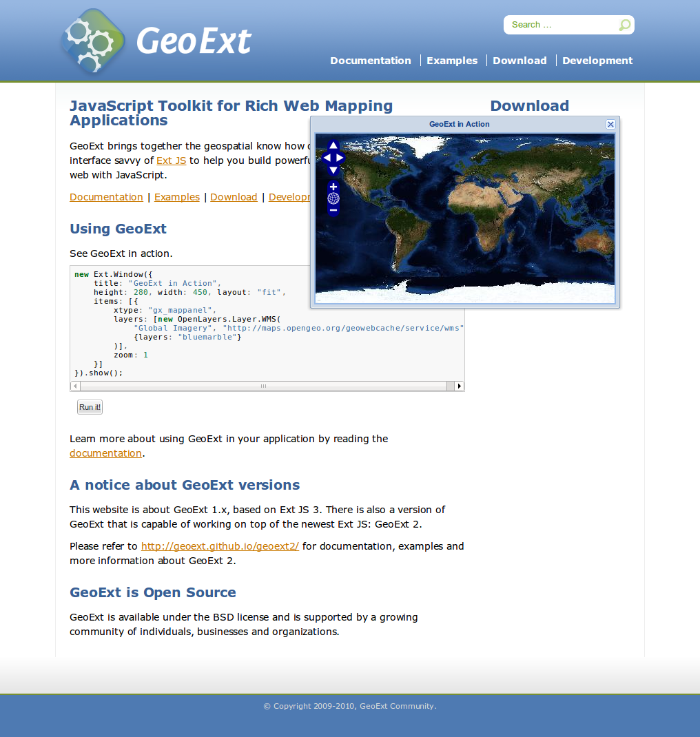Click the A notice about GeoExt versions heading
The width and height of the screenshot is (700, 737).
click(x=185, y=485)
